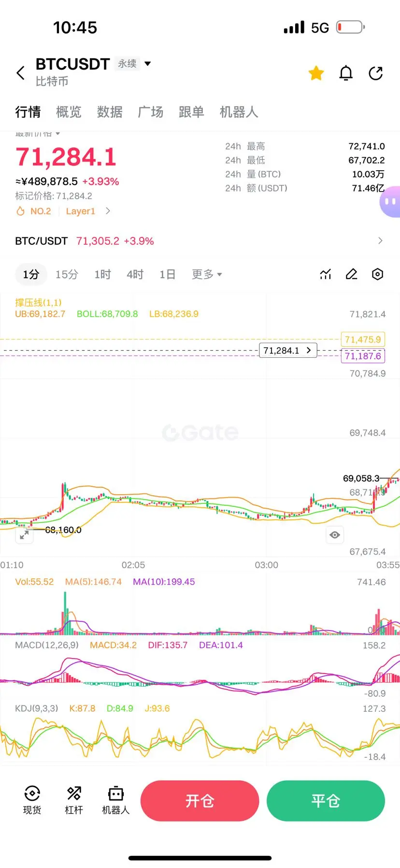Screen dimensions: 400x868
Task: Select 15分 timeframe
Action: (x=67, y=274)
